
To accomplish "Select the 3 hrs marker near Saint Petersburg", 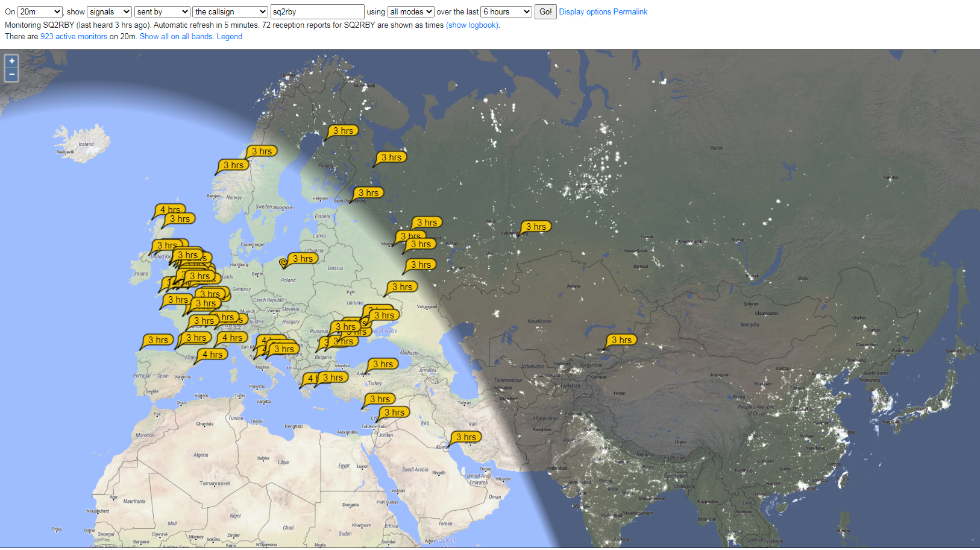I will [368, 193].
